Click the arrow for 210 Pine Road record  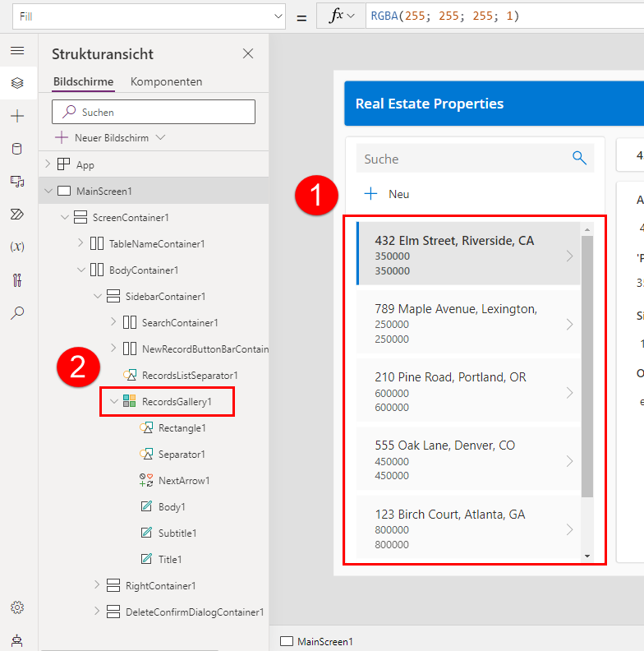570,393
